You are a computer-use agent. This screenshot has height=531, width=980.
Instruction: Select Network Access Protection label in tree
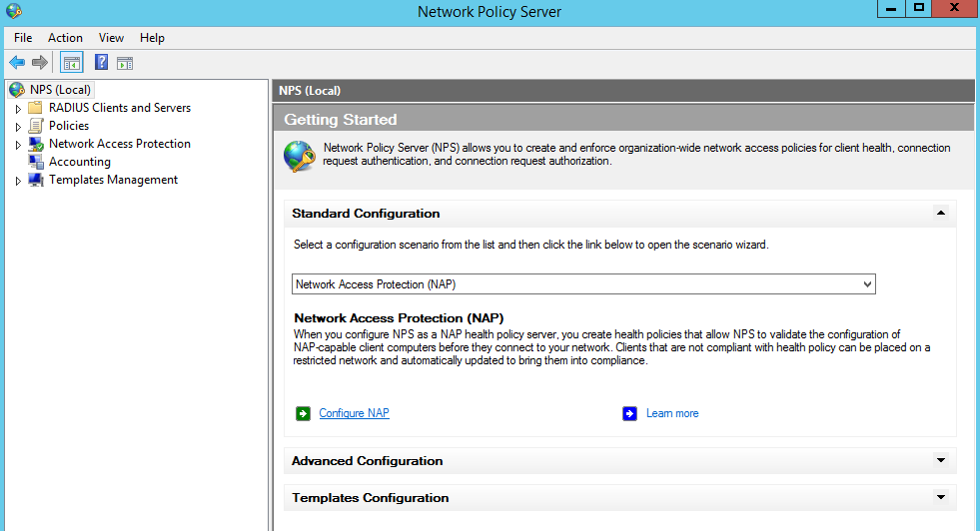pyautogui.click(x=119, y=144)
